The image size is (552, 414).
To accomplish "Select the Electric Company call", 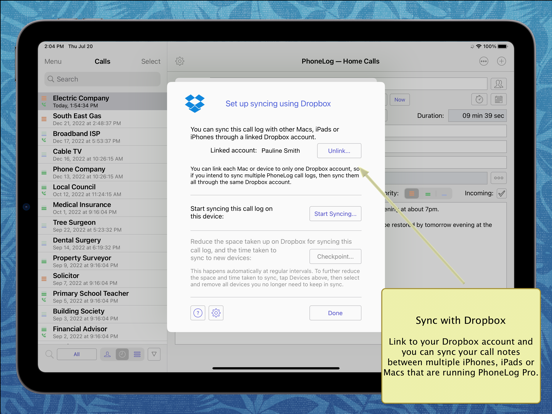I will point(102,101).
